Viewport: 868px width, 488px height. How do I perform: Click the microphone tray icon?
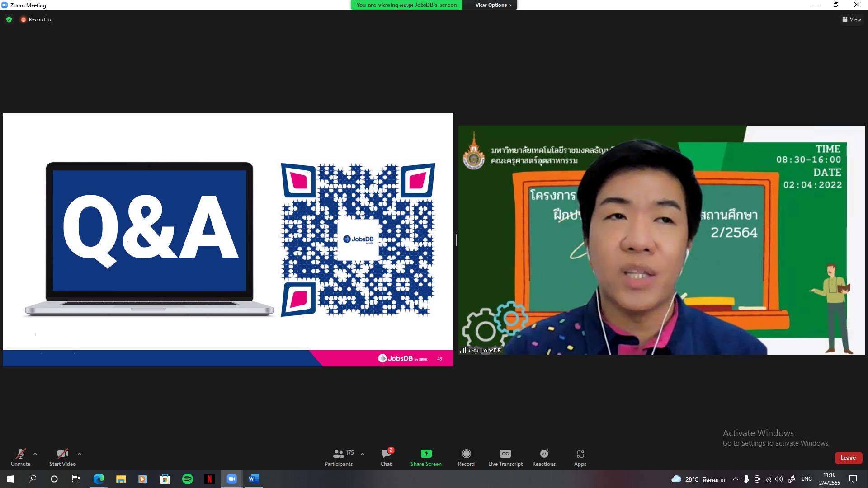click(746, 479)
